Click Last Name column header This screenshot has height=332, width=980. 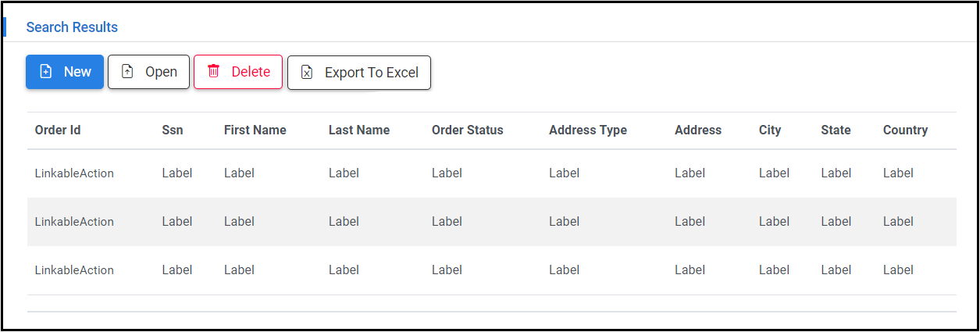click(358, 130)
